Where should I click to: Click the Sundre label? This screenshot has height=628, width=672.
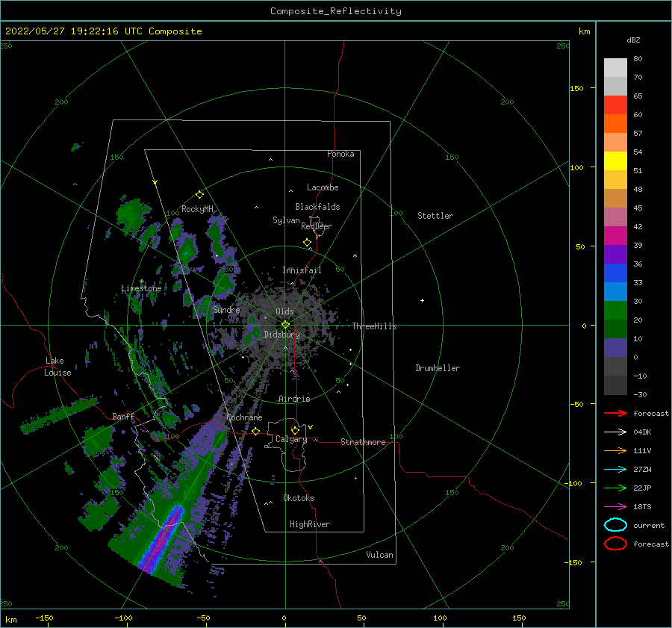click(x=226, y=310)
